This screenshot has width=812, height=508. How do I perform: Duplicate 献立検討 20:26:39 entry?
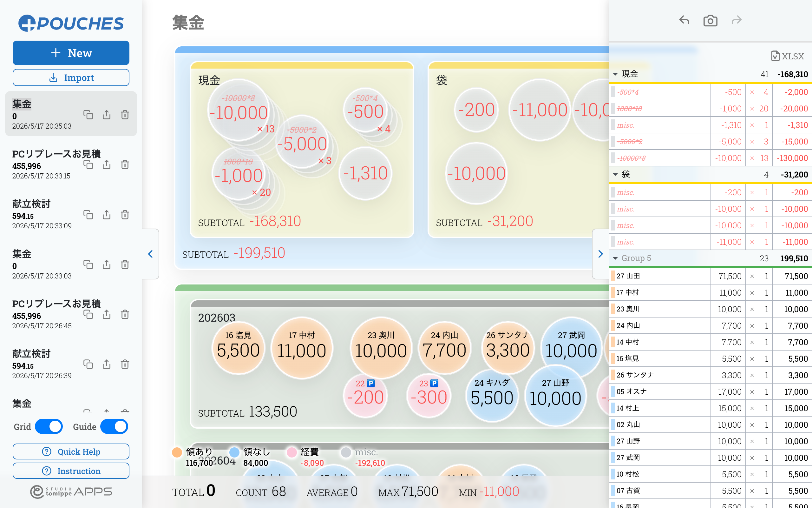(x=88, y=364)
